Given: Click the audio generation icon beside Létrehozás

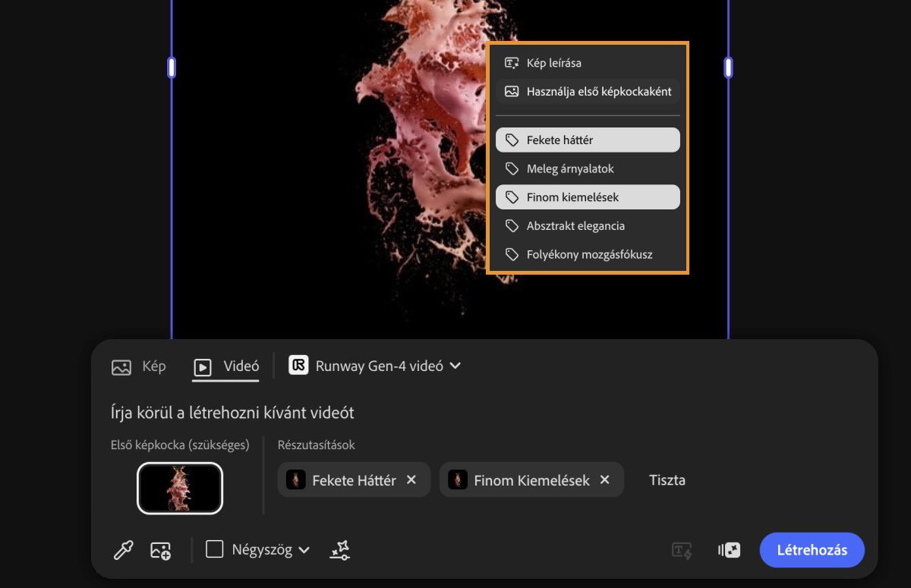Looking at the screenshot, I should point(729,551).
